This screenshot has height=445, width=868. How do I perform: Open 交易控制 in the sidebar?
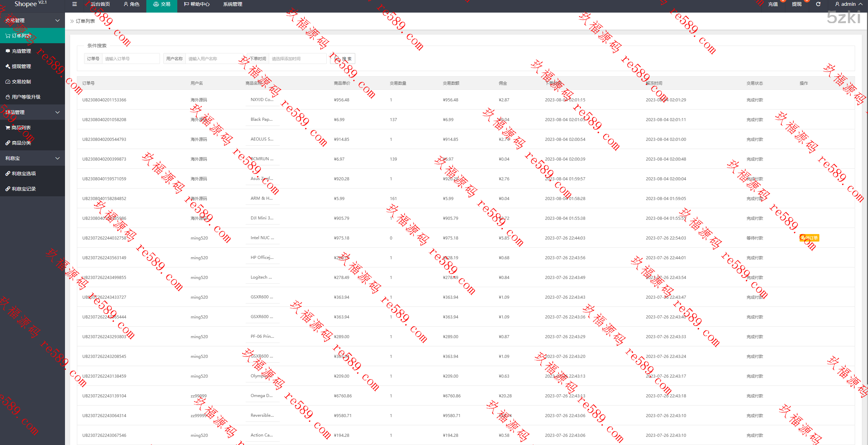pyautogui.click(x=21, y=82)
